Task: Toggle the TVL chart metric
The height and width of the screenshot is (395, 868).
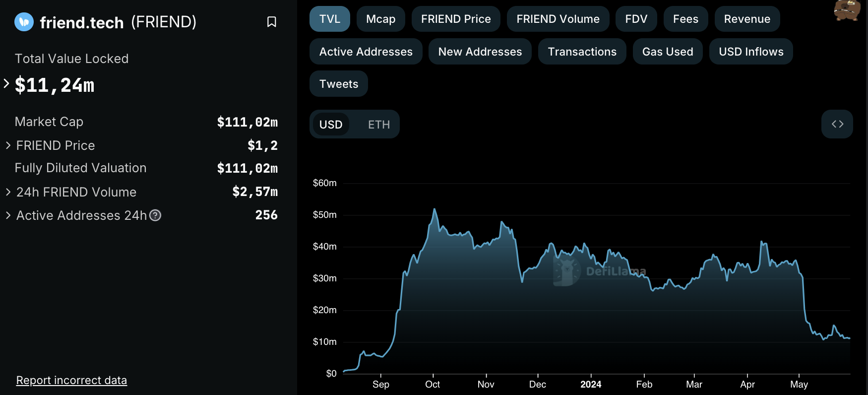Action: pyautogui.click(x=329, y=19)
